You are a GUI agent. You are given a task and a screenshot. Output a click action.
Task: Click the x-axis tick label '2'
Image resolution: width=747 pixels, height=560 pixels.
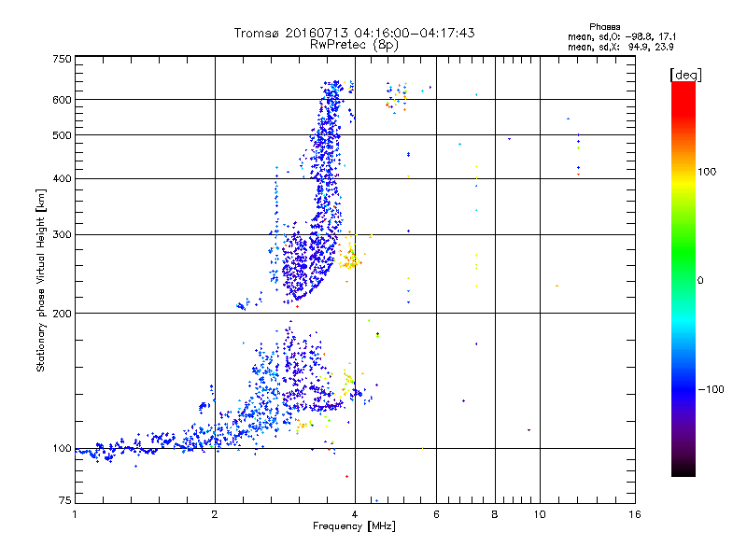click(215, 514)
